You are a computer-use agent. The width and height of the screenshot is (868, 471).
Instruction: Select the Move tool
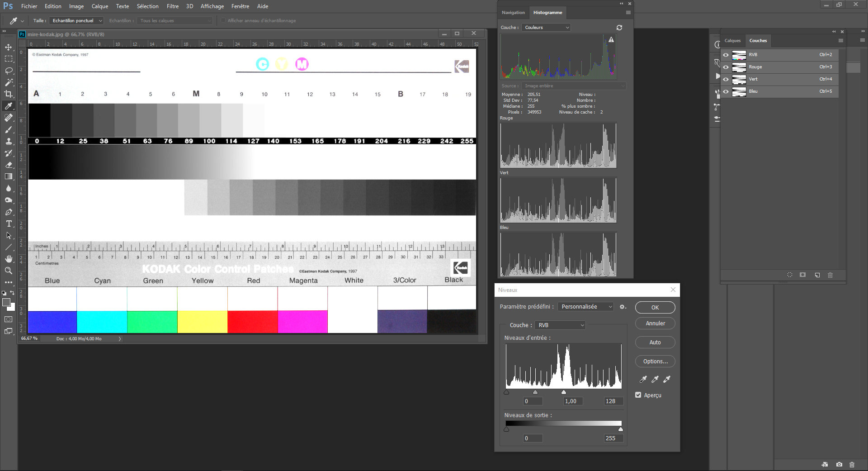point(9,47)
